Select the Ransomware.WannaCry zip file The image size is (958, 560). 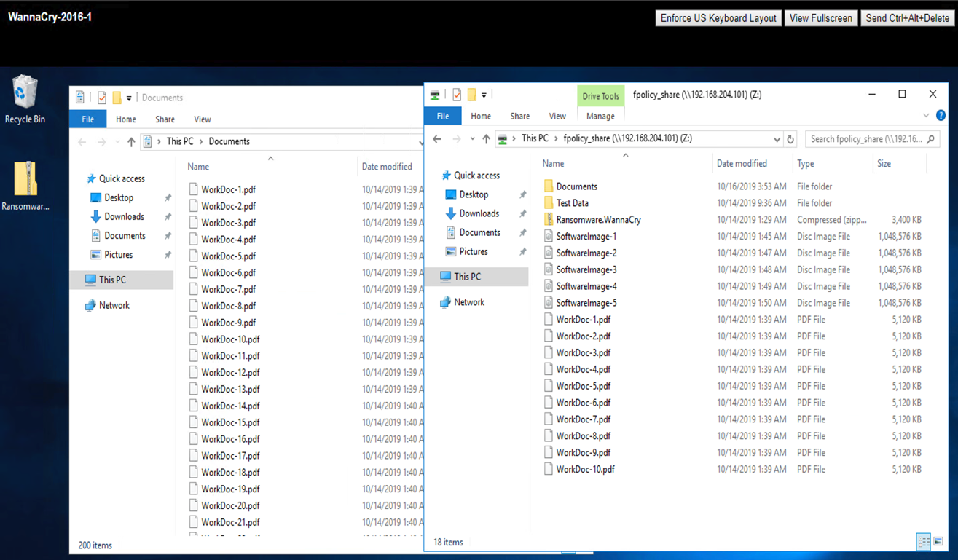(597, 220)
